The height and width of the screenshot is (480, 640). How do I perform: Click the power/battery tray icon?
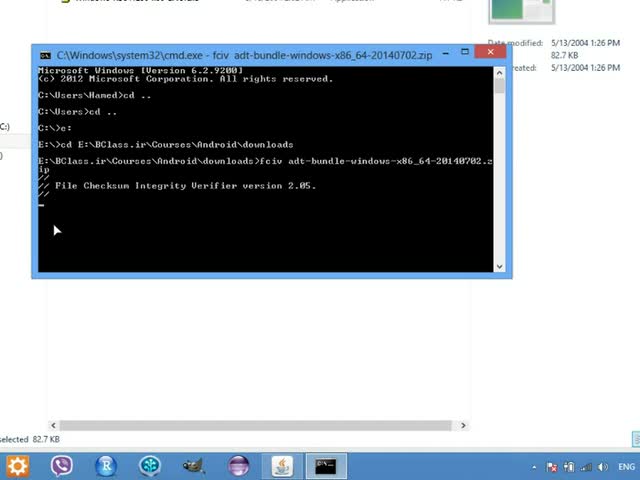click(569, 467)
